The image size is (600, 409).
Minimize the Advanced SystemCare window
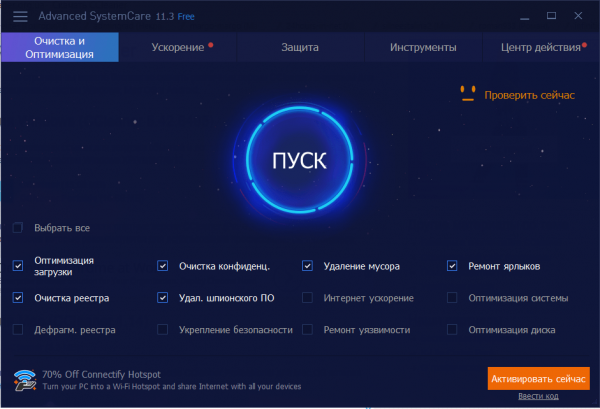pyautogui.click(x=525, y=16)
